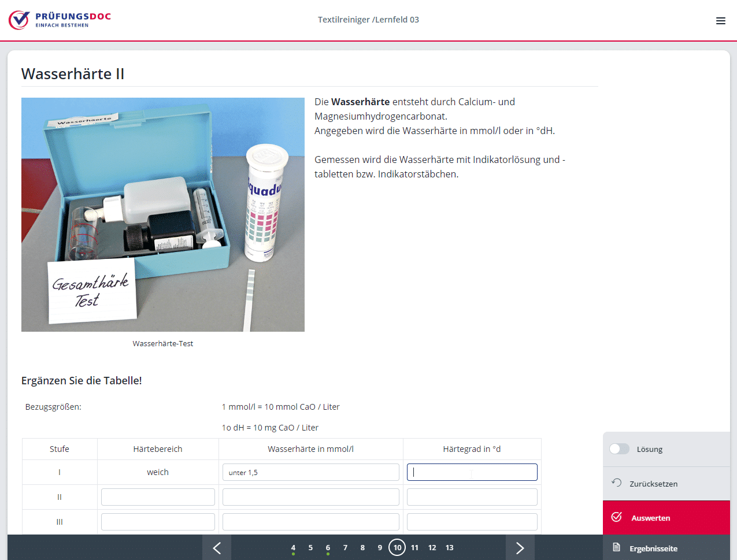Click the PrüfungsDoc logo
737x560 pixels.
coord(60,20)
